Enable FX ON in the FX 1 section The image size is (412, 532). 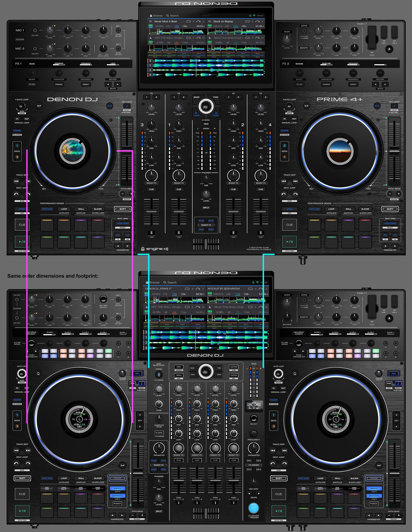32,84
